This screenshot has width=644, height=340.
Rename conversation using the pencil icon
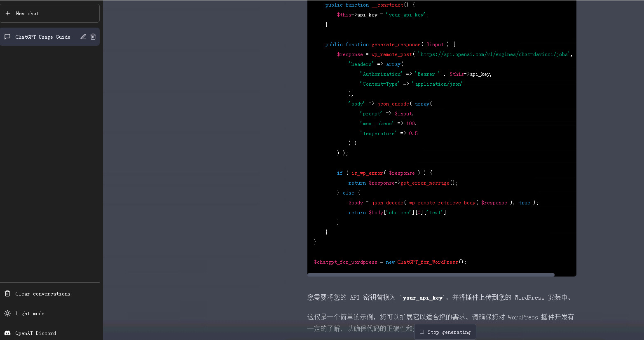pos(83,37)
